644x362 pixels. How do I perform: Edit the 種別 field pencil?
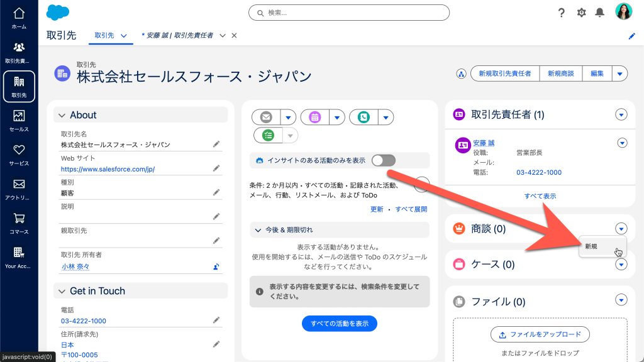click(216, 192)
